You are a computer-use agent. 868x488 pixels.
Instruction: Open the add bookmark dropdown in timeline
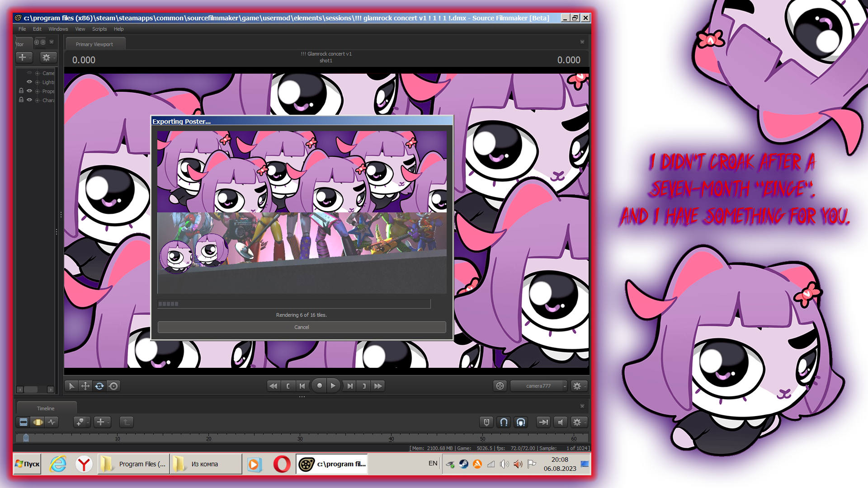pos(82,422)
